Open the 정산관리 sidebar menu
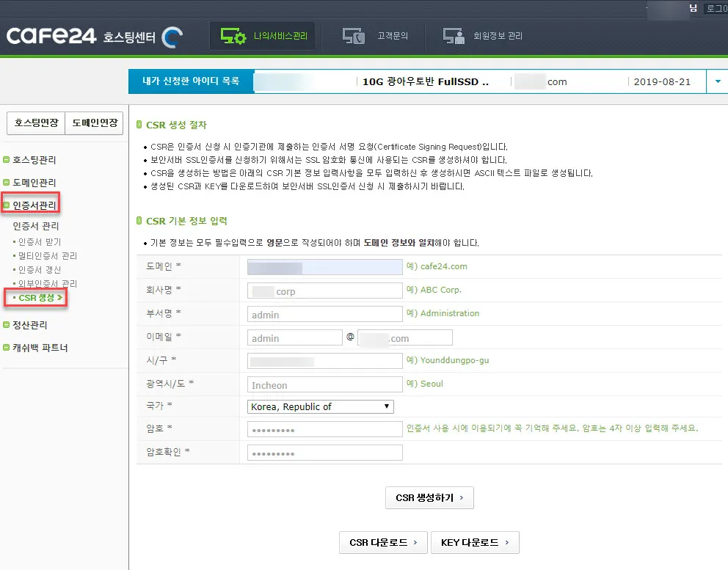 point(29,325)
